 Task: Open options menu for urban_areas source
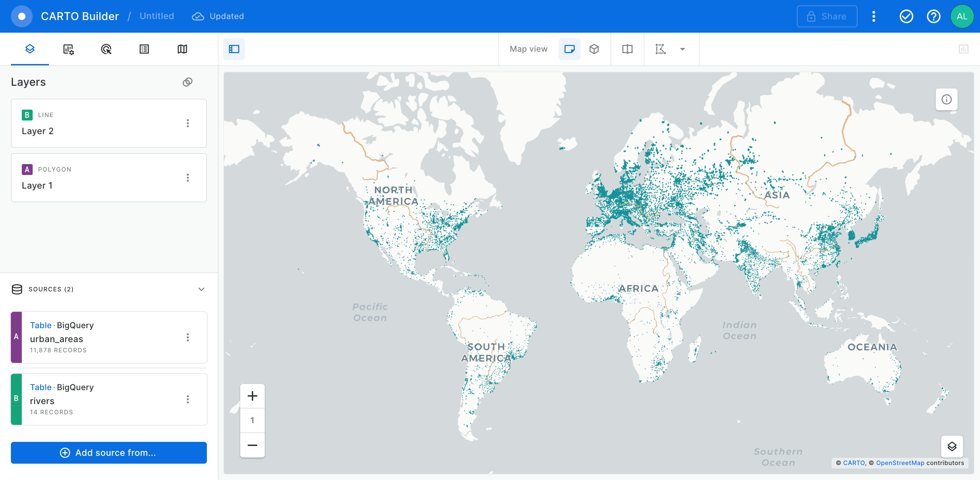(x=187, y=337)
